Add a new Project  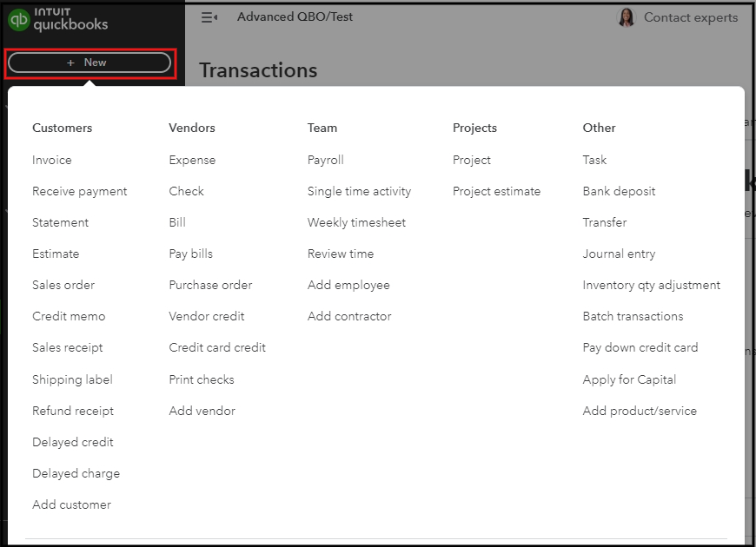pos(471,160)
